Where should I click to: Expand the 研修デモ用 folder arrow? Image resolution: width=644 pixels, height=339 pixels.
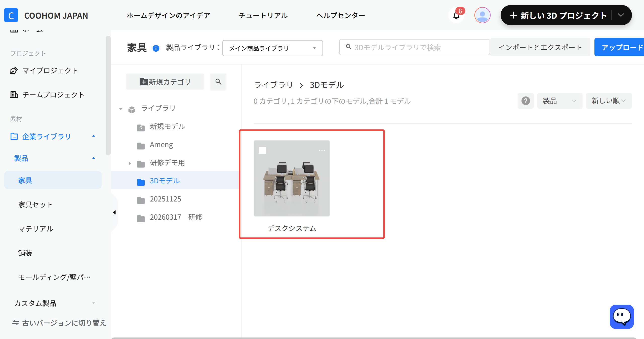[130, 163]
